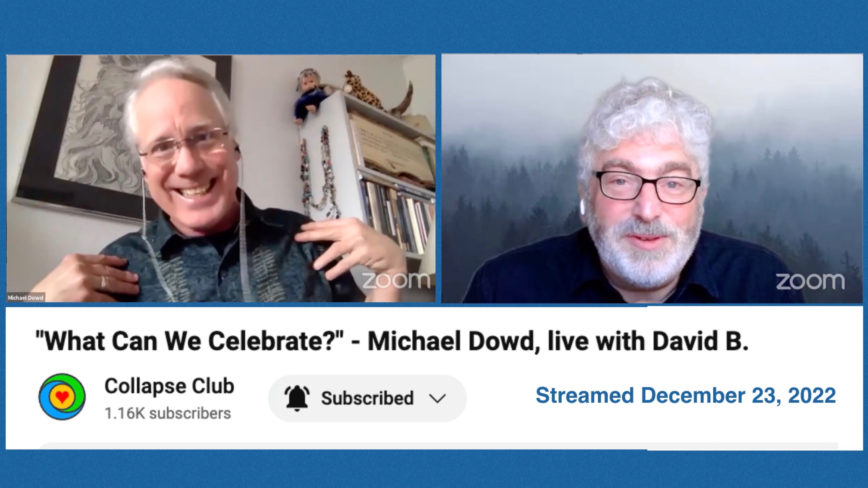The height and width of the screenshot is (488, 868).
Task: Click the 1.16K subscribers count
Action: (x=168, y=413)
